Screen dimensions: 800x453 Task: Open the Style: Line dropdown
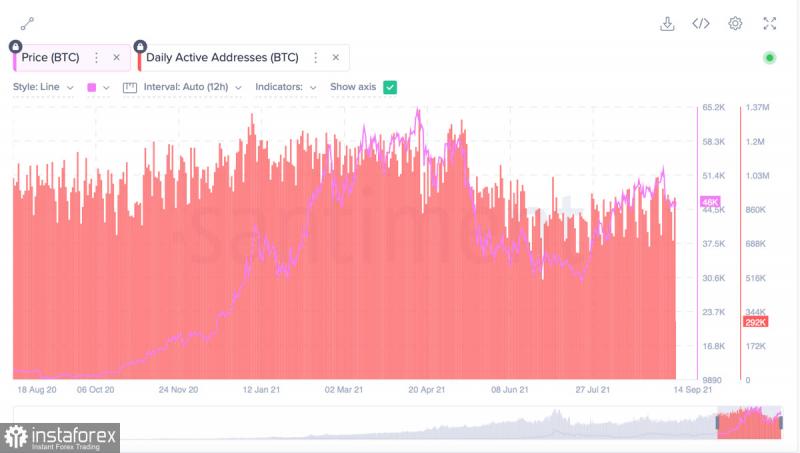click(43, 87)
